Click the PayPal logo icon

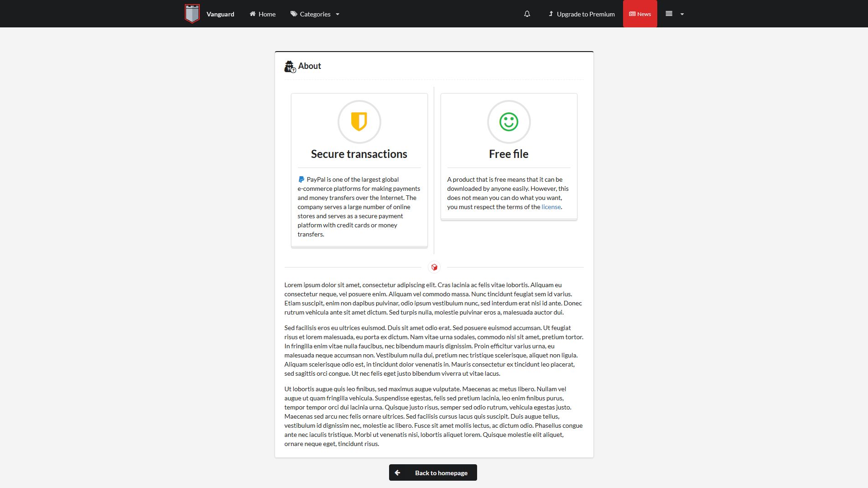pos(301,179)
